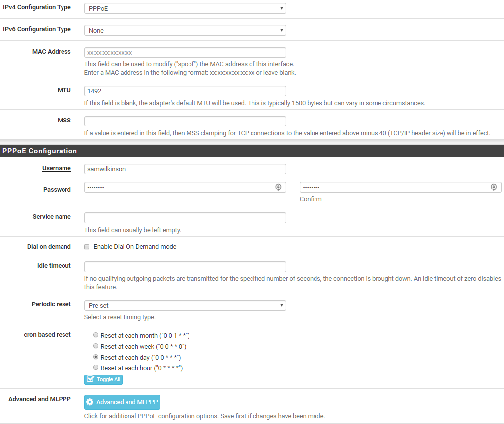The width and height of the screenshot is (504, 424).
Task: Open the IPv4 Configuration Type dropdown
Action: pyautogui.click(x=185, y=8)
